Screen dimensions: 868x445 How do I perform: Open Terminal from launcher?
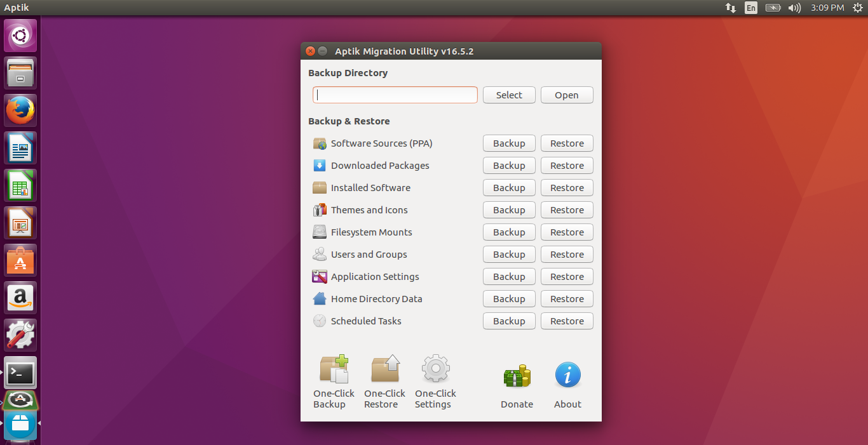20,373
